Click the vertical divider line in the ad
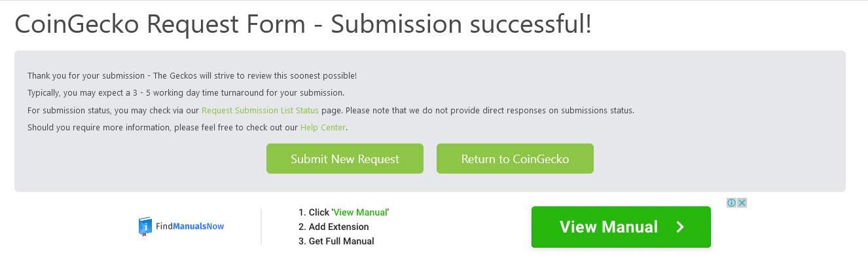The height and width of the screenshot is (264, 868). point(261,227)
